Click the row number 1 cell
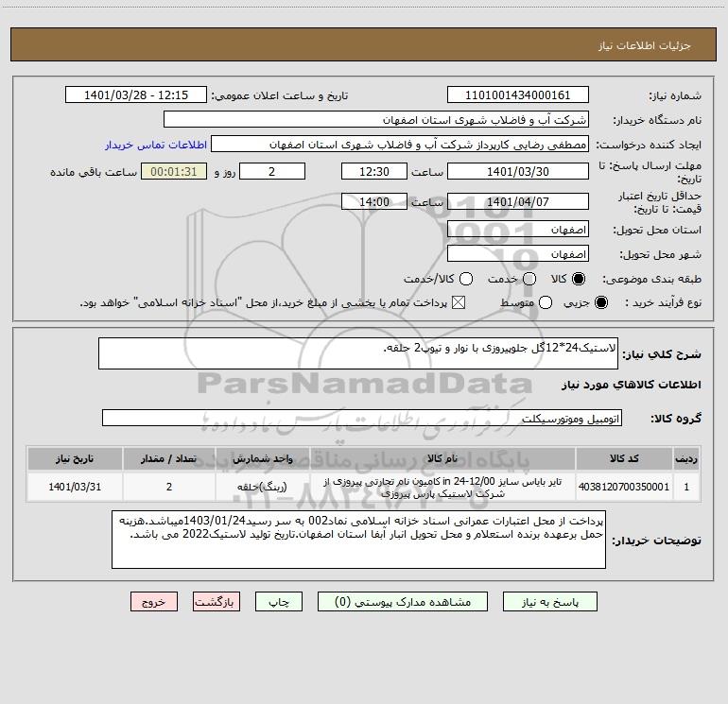Viewport: 728px width, 704px height. (686, 487)
